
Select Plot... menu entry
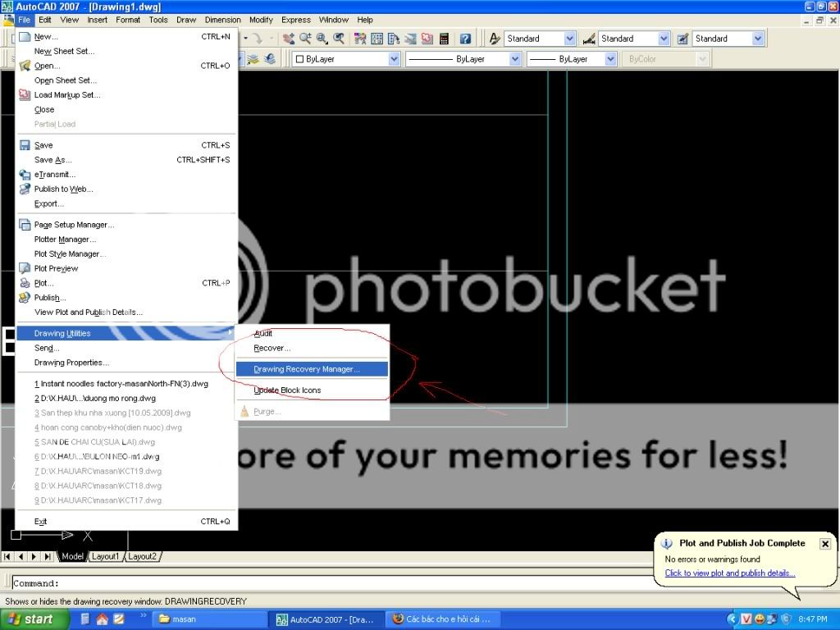pos(126,283)
